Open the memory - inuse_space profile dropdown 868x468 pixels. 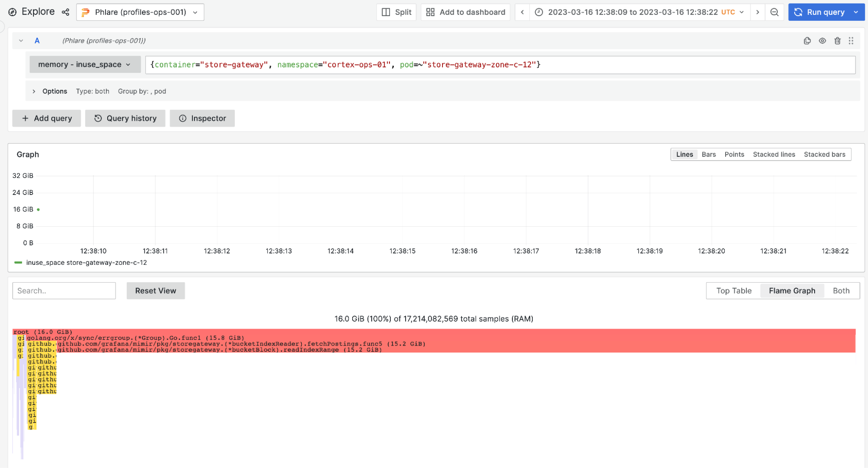tap(84, 64)
